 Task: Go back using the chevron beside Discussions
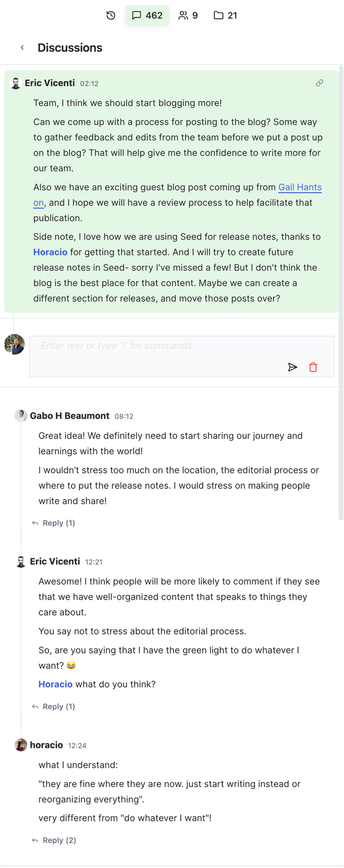[22, 48]
